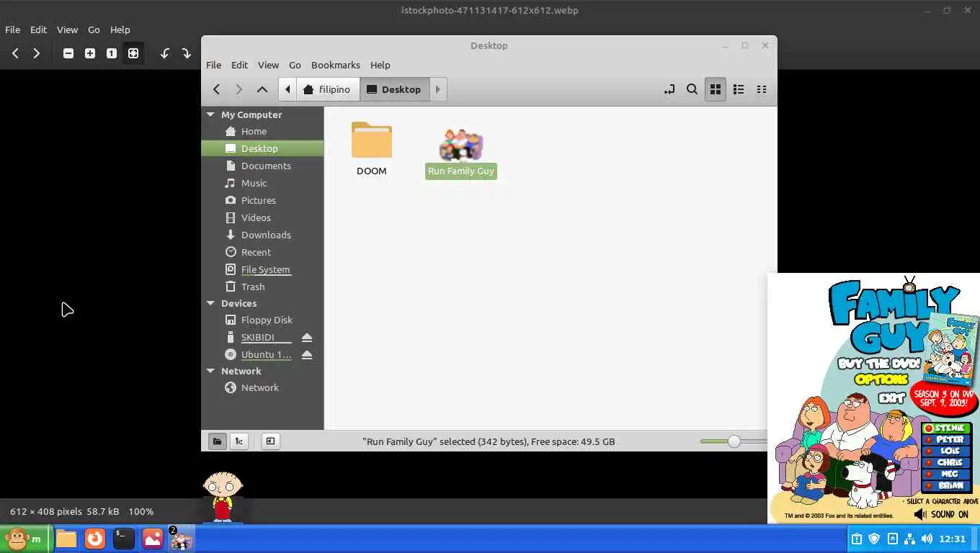980x553 pixels.
Task: Show previous image in viewer
Action: tap(15, 53)
